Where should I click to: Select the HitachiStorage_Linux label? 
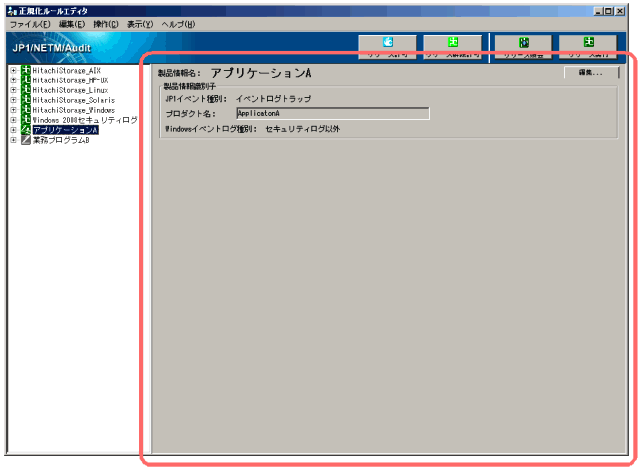point(70,90)
